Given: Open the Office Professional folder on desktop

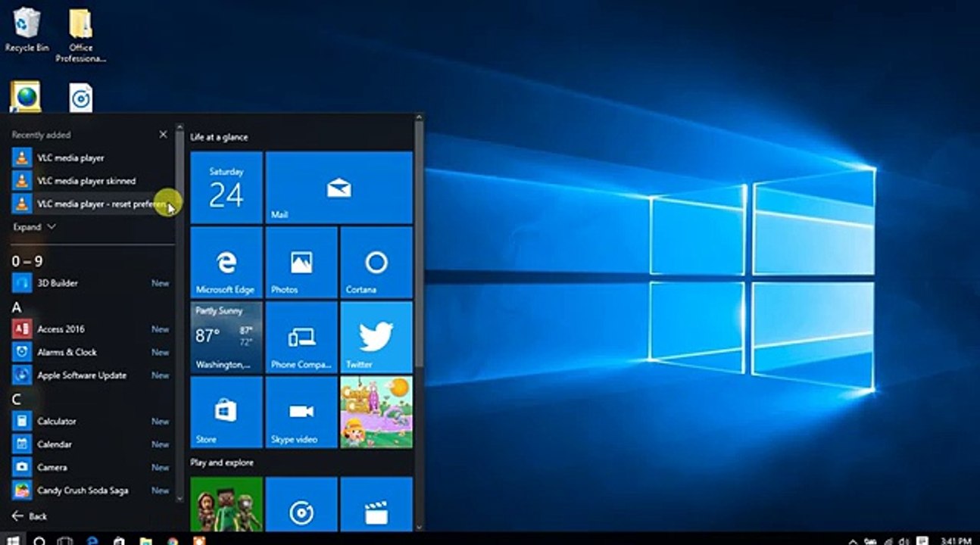Looking at the screenshot, I should pos(80,36).
